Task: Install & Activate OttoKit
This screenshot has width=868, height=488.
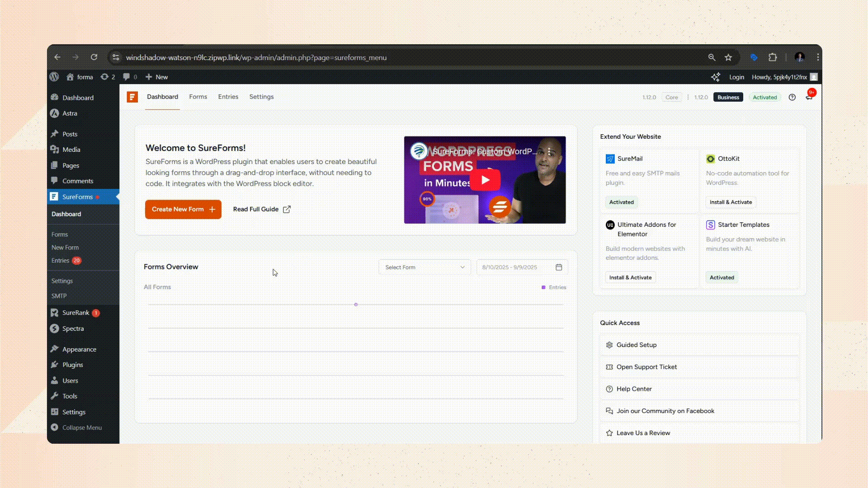Action: pyautogui.click(x=731, y=202)
